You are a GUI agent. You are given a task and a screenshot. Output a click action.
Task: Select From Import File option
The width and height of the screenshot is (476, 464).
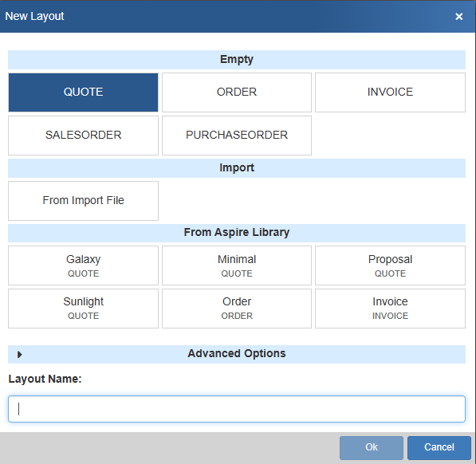coord(83,201)
